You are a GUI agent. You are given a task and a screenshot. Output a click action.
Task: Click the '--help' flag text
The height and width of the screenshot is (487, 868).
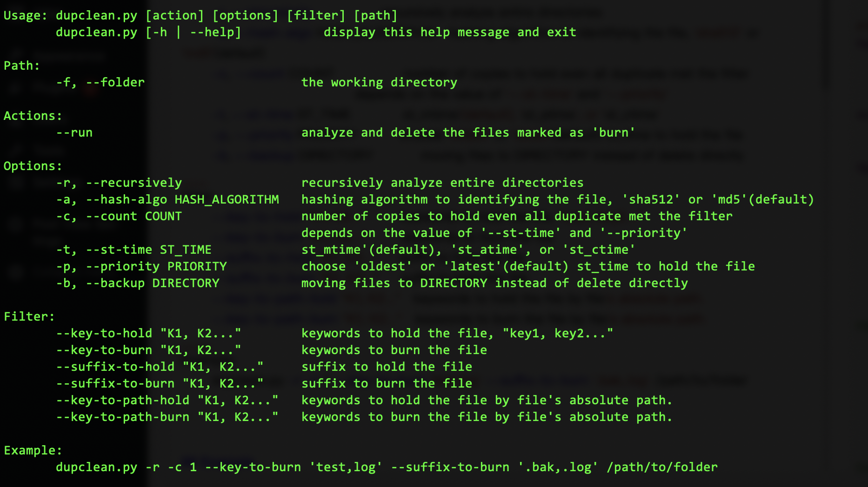coord(214,33)
